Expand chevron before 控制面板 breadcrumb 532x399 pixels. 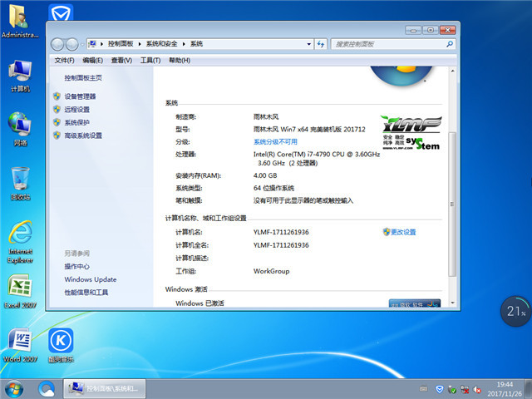coord(101,44)
